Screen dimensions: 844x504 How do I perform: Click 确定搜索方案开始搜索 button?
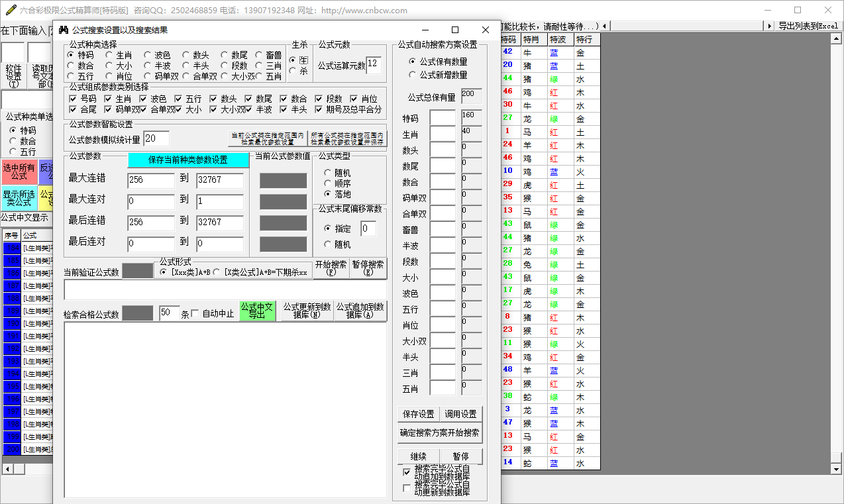[440, 433]
